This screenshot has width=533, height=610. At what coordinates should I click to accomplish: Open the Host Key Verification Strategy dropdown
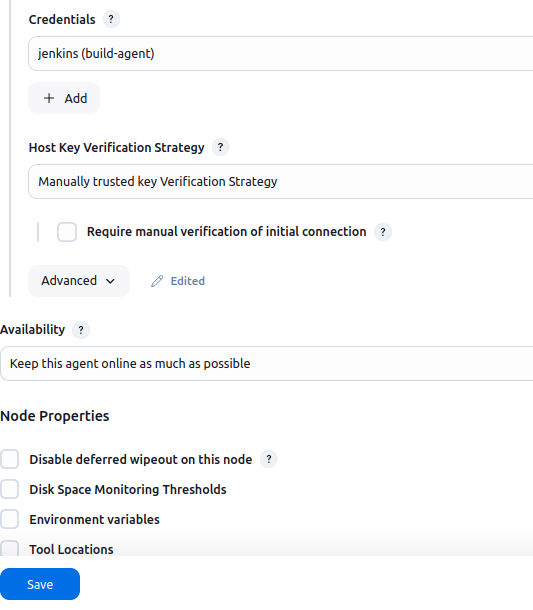tap(281, 182)
